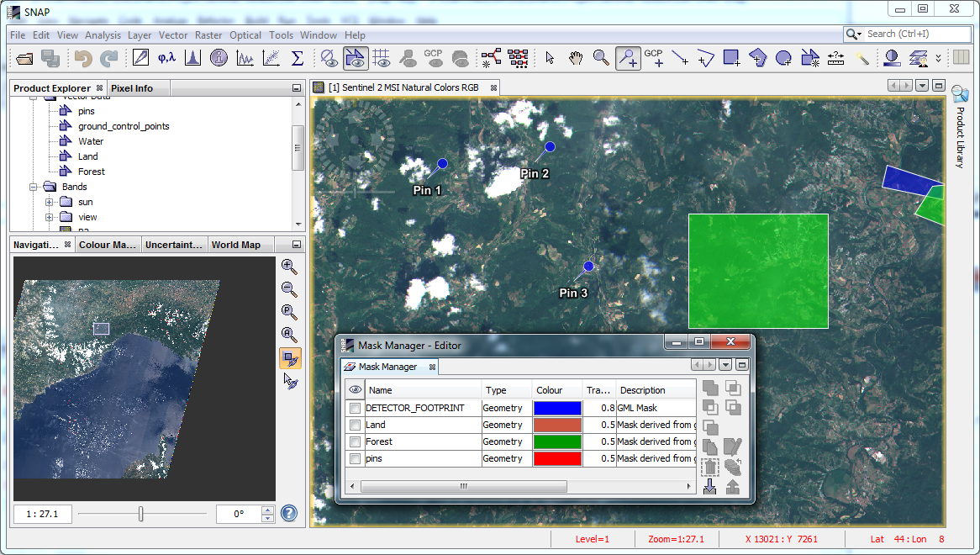Open the Product Library side panel
Screen dimensions: 980x555
pyautogui.click(x=959, y=126)
